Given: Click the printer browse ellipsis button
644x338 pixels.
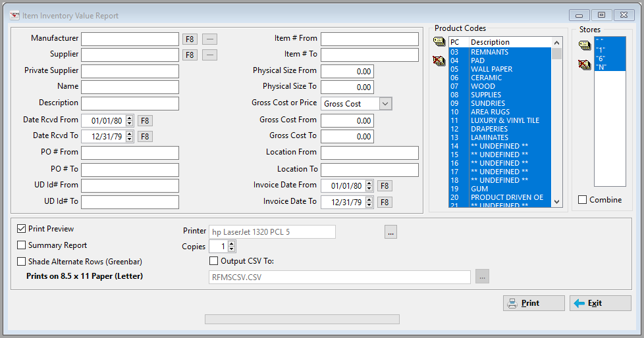Looking at the screenshot, I should tap(390, 232).
